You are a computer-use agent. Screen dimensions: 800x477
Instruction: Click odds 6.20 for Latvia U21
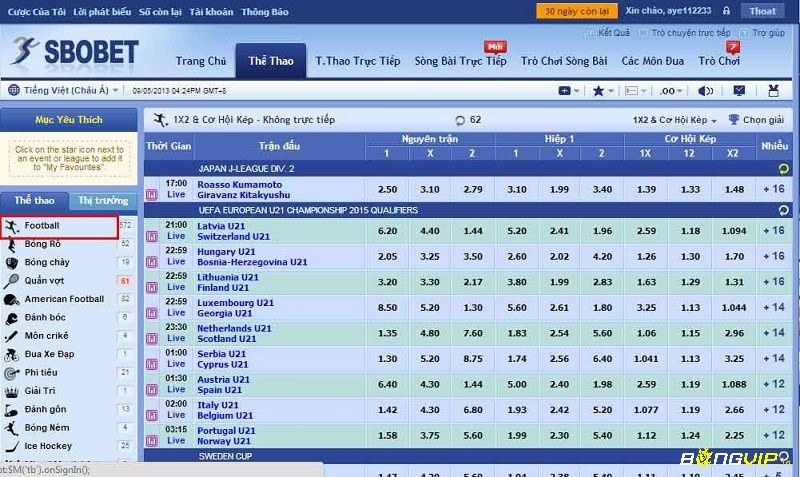pos(387,231)
